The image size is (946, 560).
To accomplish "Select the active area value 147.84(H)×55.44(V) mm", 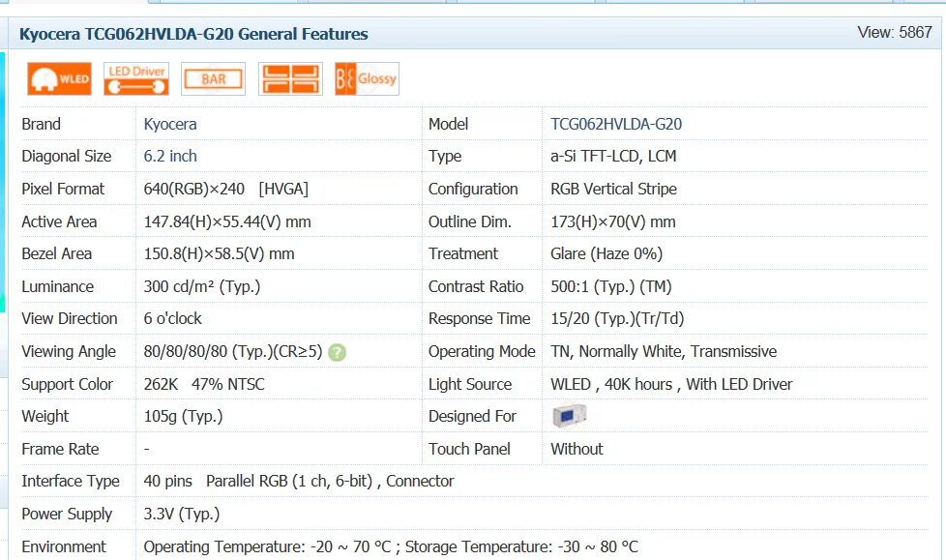I will coord(227,221).
